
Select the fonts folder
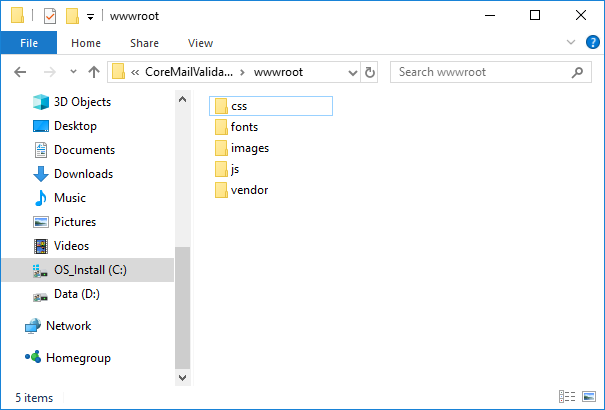tap(244, 127)
